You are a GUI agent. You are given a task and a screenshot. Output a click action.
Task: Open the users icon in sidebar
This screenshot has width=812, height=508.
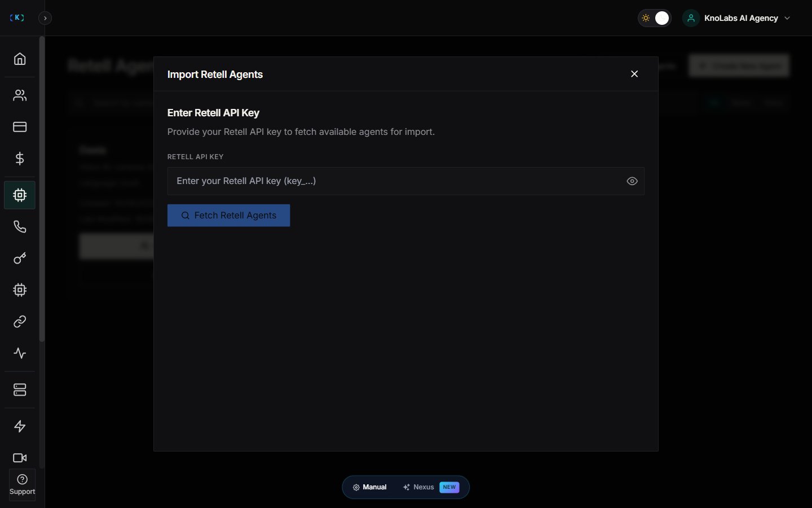[x=20, y=95]
